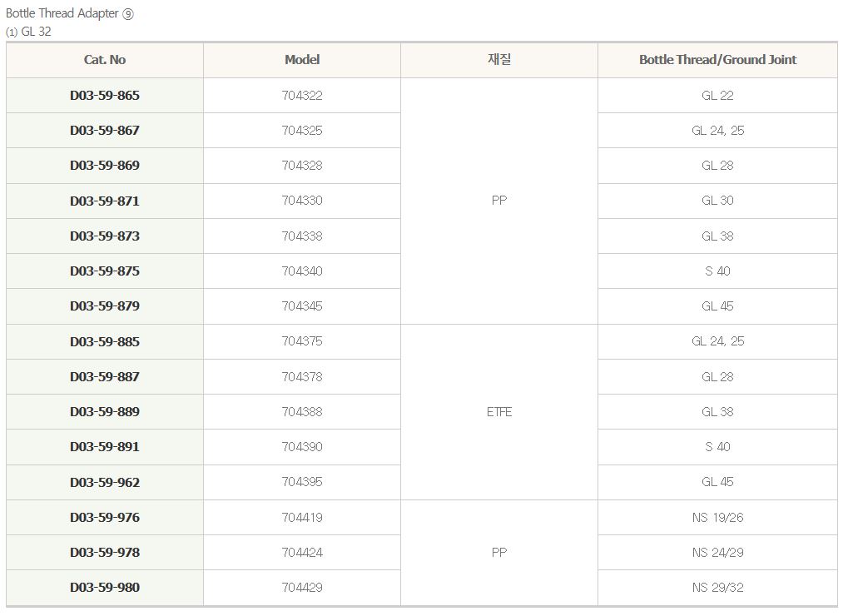Open catalog number D03-59-980
848x616 pixels.
pos(105,588)
